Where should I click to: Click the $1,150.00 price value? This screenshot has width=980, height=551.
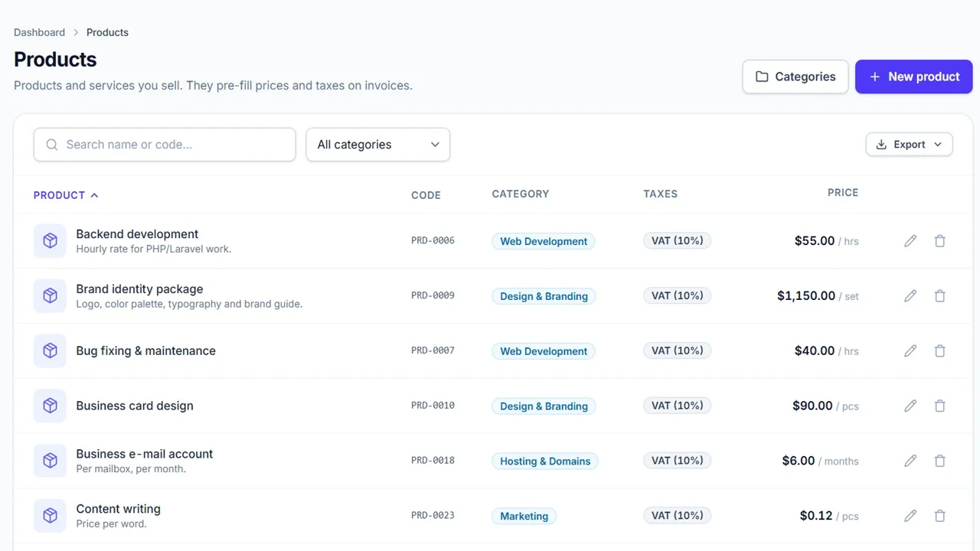tap(806, 295)
